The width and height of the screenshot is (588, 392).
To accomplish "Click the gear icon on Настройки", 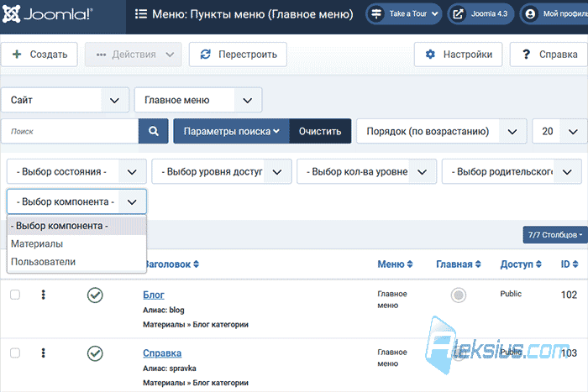I will click(430, 55).
